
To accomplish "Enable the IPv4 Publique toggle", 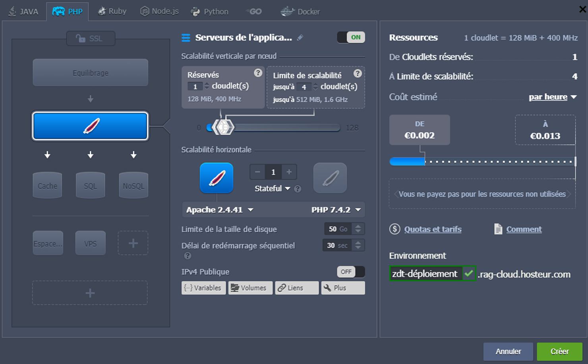I will pyautogui.click(x=351, y=272).
